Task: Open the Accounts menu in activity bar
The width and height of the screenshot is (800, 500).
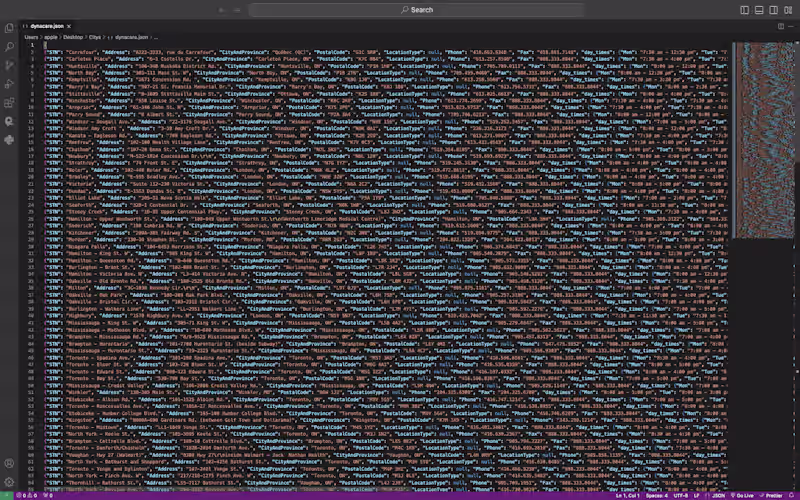Action: [9, 463]
